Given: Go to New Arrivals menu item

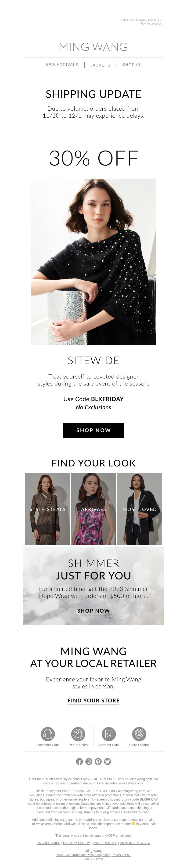Looking at the screenshot, I should [x=62, y=65].
